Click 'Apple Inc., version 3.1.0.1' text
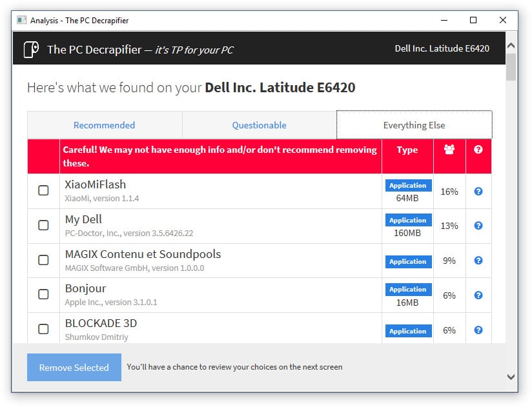 click(111, 303)
